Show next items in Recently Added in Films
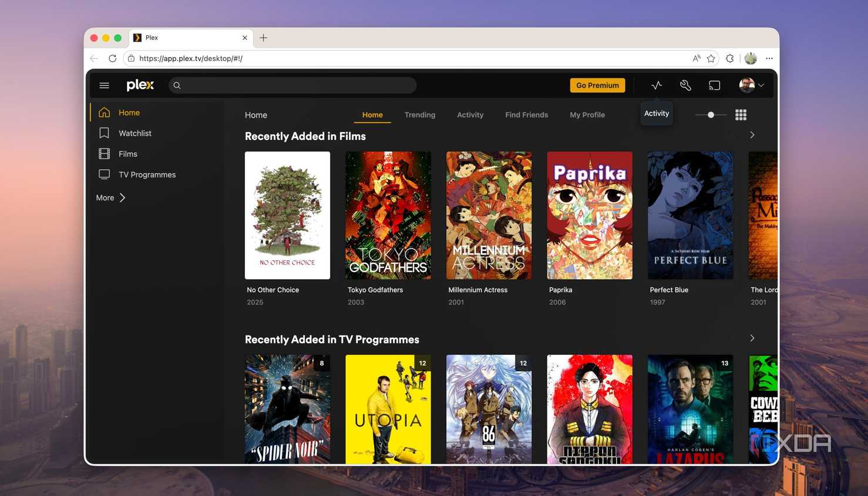The height and width of the screenshot is (496, 868). pyautogui.click(x=752, y=135)
